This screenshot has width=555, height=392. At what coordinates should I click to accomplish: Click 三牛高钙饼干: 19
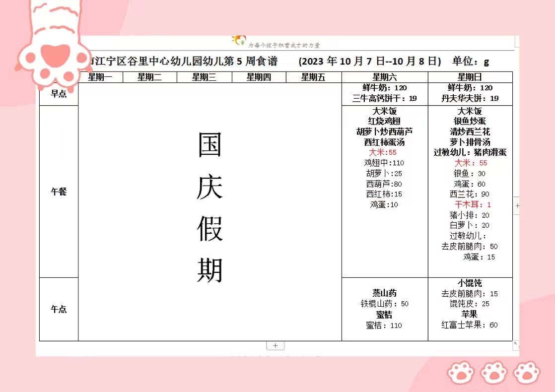tap(385, 98)
